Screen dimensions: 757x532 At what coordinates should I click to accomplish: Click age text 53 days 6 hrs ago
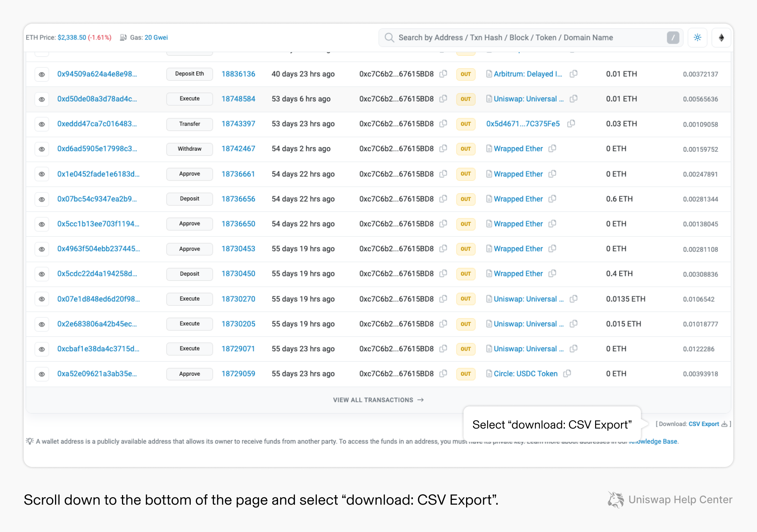pyautogui.click(x=301, y=99)
